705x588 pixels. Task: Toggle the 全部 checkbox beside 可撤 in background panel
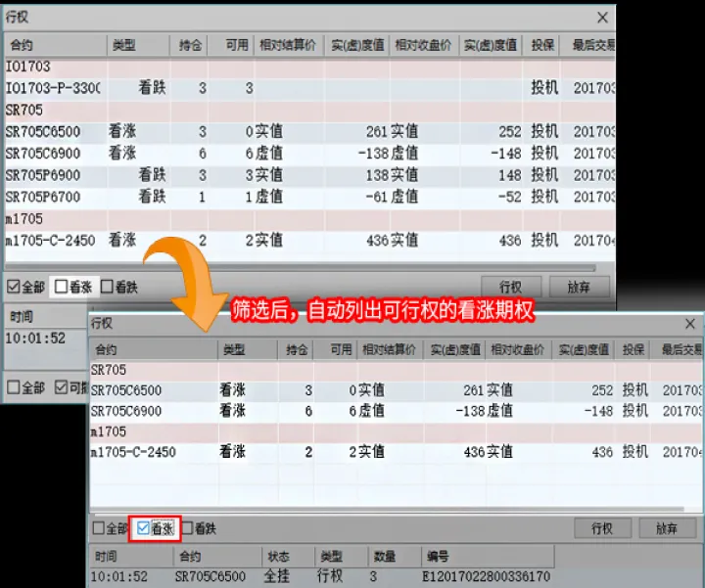coord(14,387)
